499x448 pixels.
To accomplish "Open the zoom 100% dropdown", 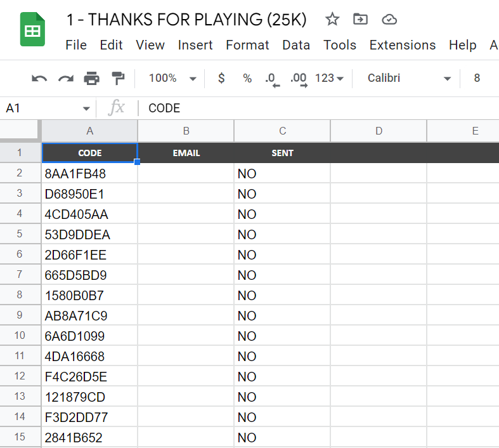I will pyautogui.click(x=172, y=78).
